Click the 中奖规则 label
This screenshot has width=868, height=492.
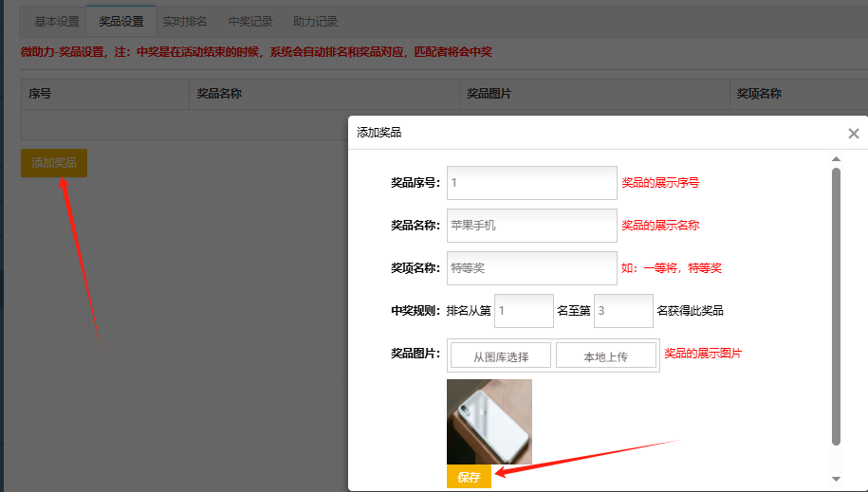(x=416, y=311)
